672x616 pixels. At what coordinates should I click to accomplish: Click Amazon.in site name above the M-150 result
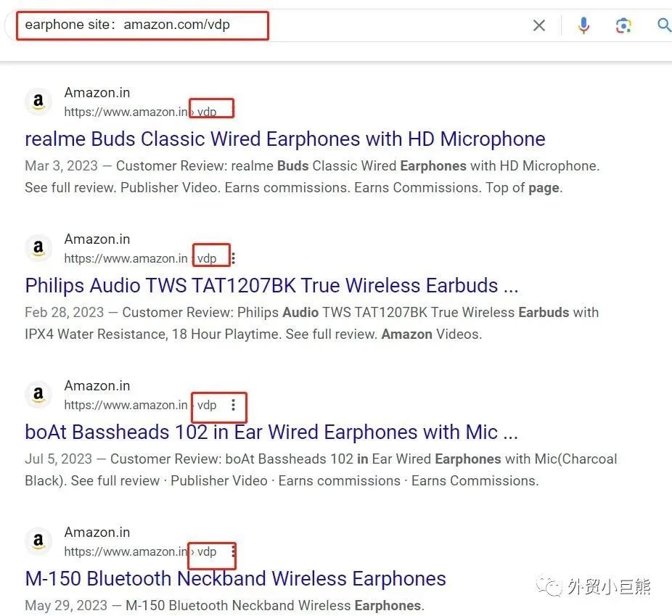97,532
